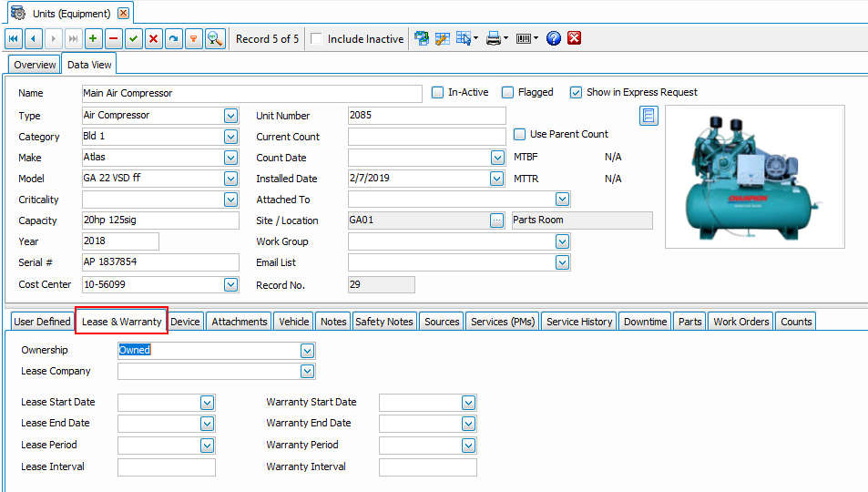The width and height of the screenshot is (868, 492).
Task: Open the User Defined tab
Action: [42, 322]
